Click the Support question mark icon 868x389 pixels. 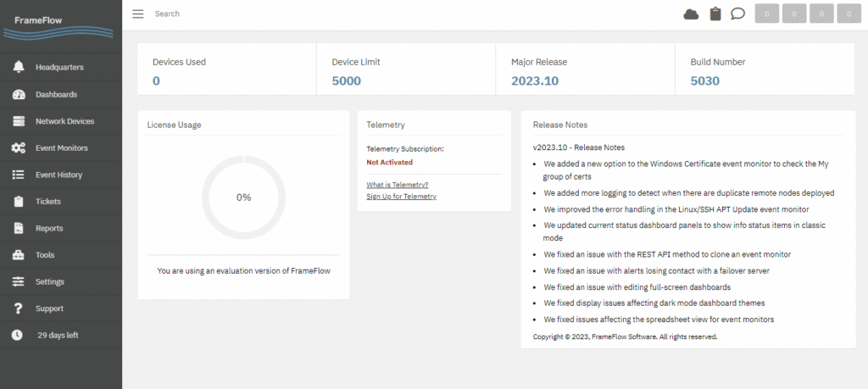coord(19,308)
